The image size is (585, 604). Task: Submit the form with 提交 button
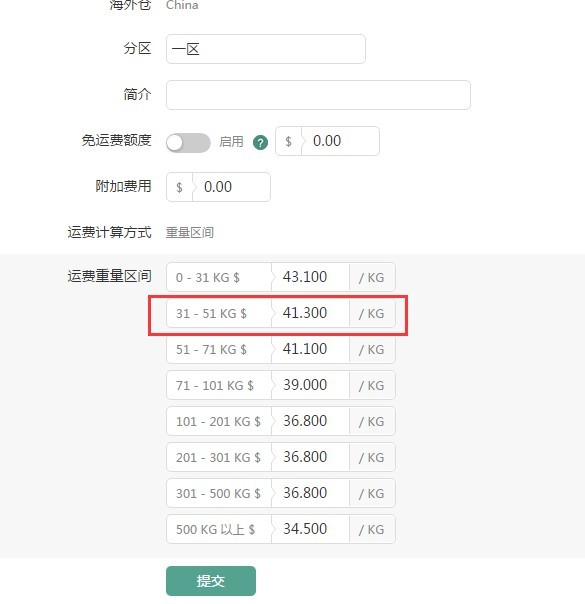(x=211, y=581)
